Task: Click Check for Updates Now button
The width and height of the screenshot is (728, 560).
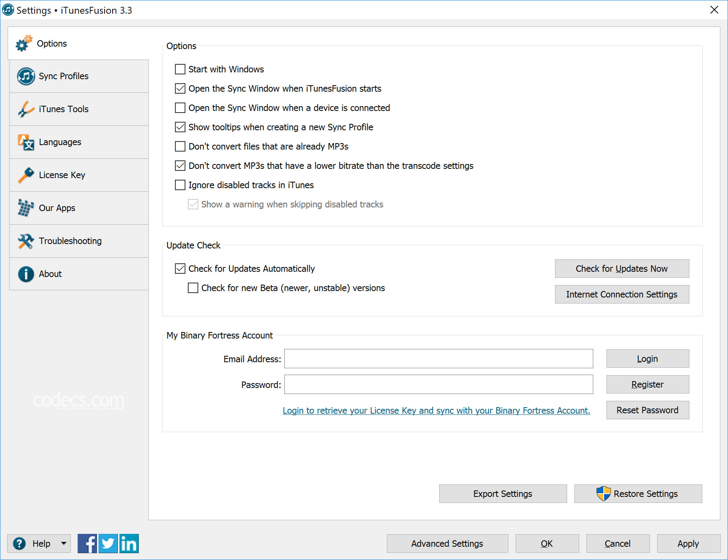Action: 622,269
